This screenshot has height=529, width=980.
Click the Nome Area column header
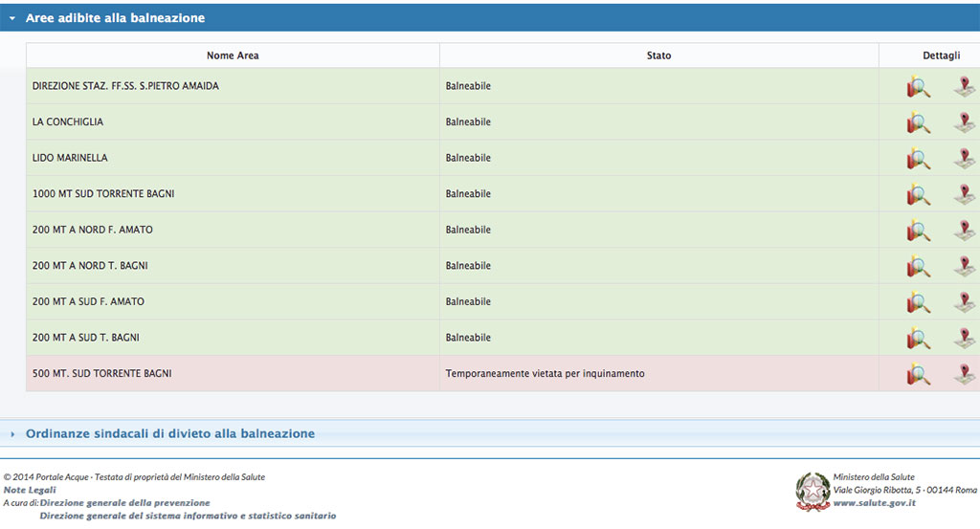233,55
